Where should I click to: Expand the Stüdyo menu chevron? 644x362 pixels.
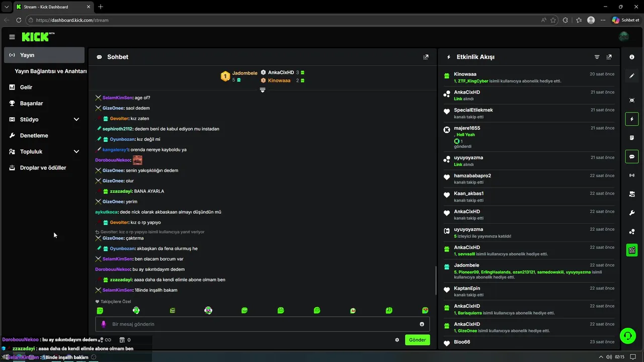tap(76, 120)
